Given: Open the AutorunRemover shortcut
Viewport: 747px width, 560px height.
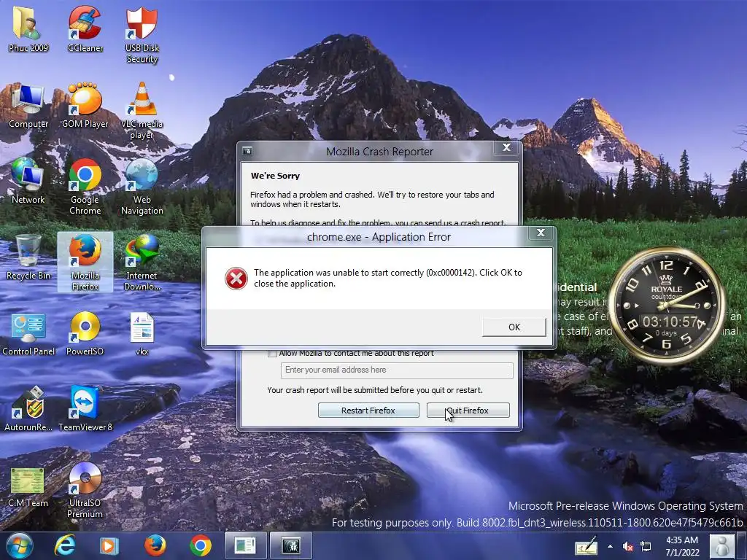Looking at the screenshot, I should coord(28,410).
